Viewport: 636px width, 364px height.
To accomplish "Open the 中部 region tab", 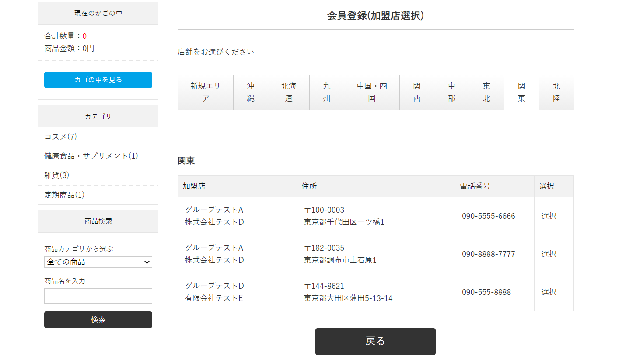I will (451, 92).
